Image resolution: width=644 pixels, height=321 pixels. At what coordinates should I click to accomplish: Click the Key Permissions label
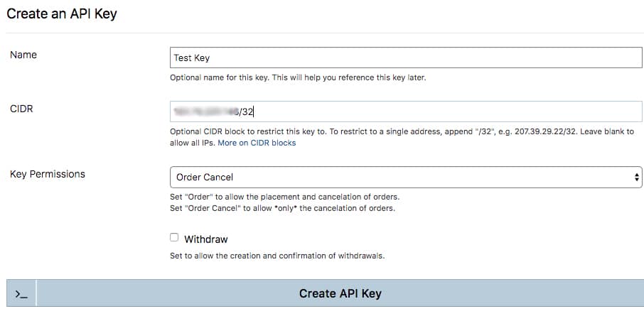[47, 174]
